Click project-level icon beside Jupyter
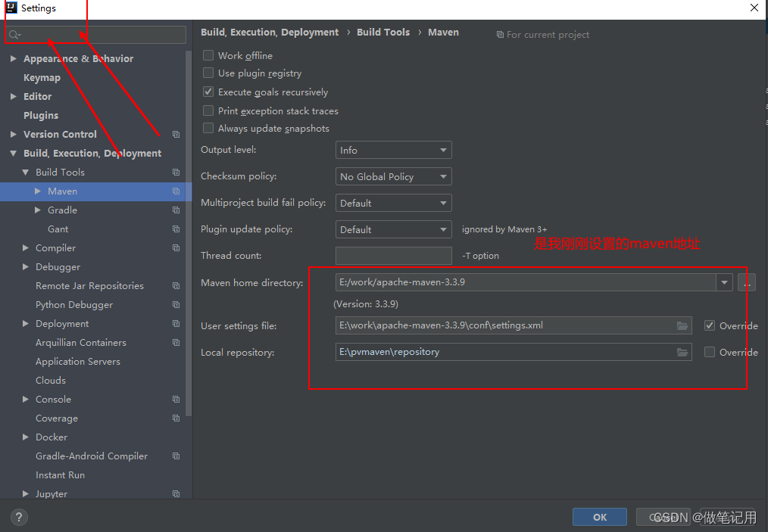Screen dimensions: 768x532 (x=176, y=494)
